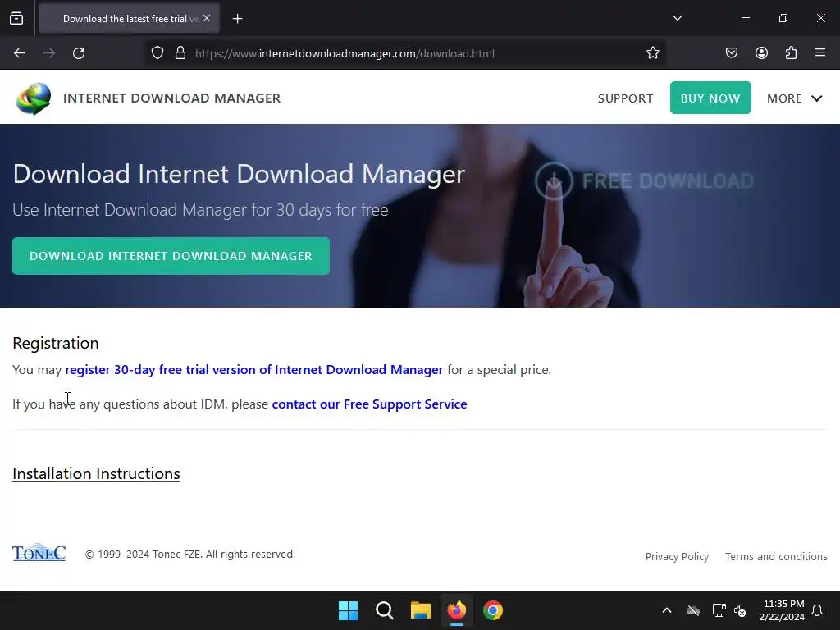840x630 pixels.
Task: Open Windows Search from taskbar
Action: point(384,610)
